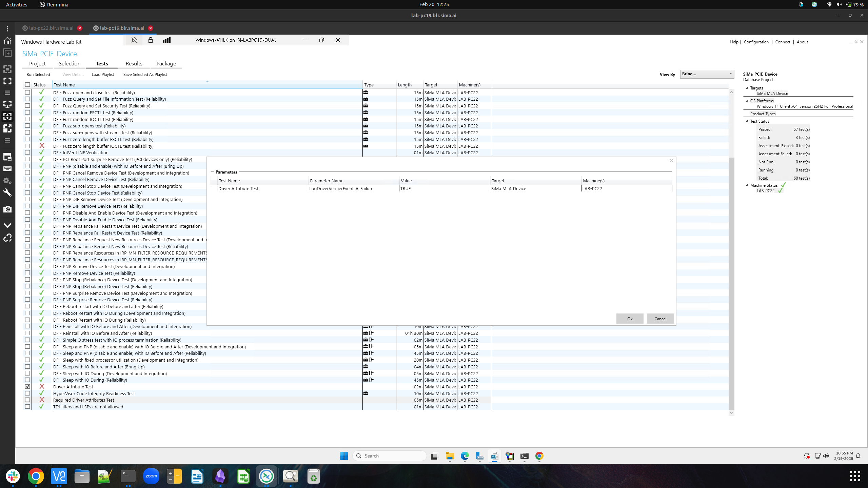Open the Remmina tools wrench icon

[x=7, y=192]
